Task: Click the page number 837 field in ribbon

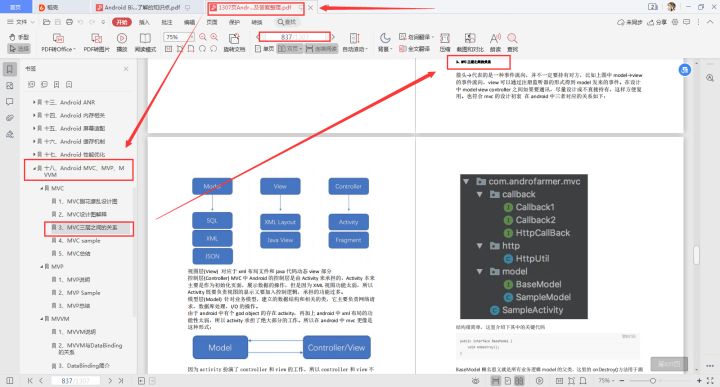Action: tap(294, 37)
